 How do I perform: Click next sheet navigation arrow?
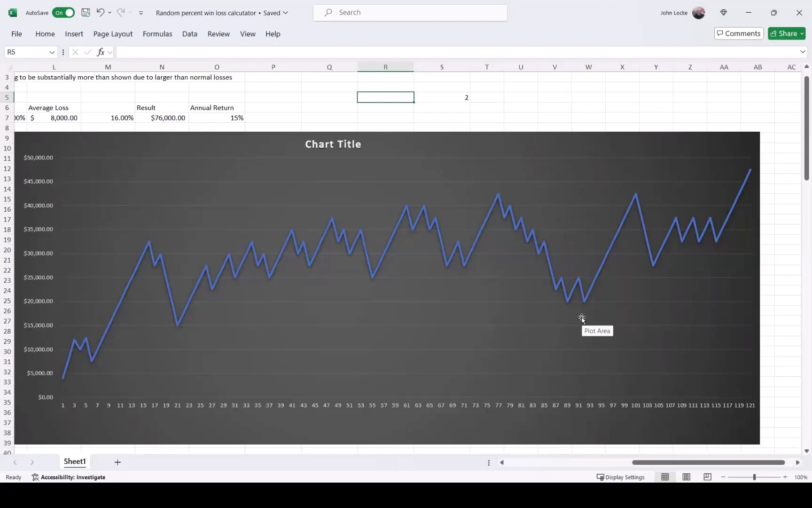tap(32, 462)
